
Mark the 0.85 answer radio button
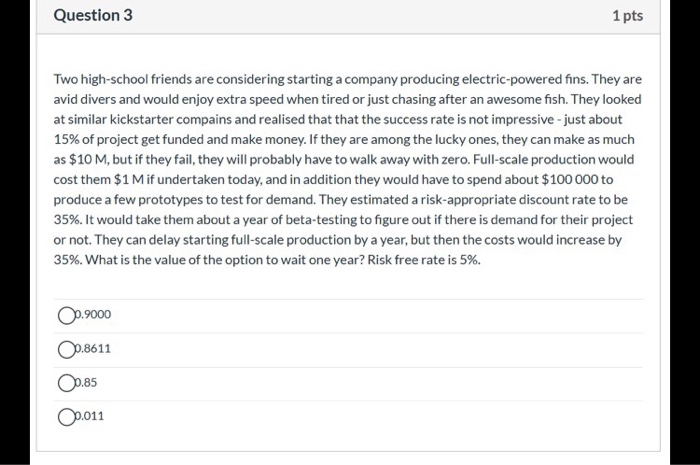pyautogui.click(x=65, y=382)
